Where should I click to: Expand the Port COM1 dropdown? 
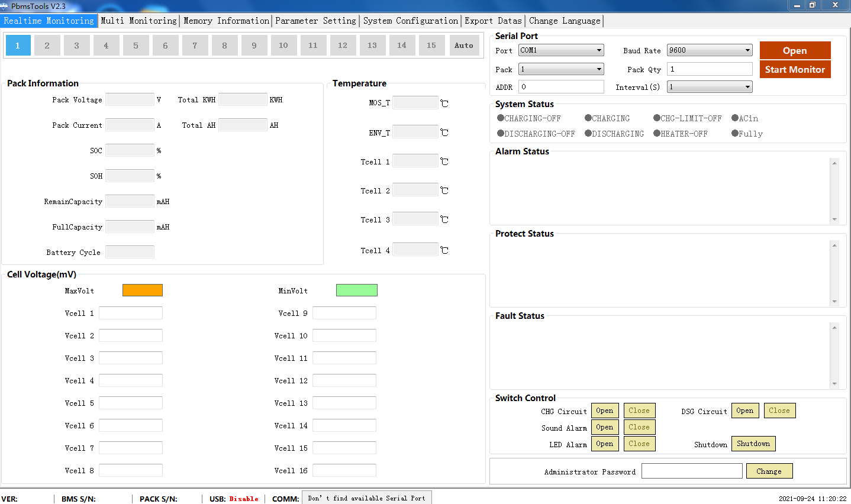(x=599, y=50)
